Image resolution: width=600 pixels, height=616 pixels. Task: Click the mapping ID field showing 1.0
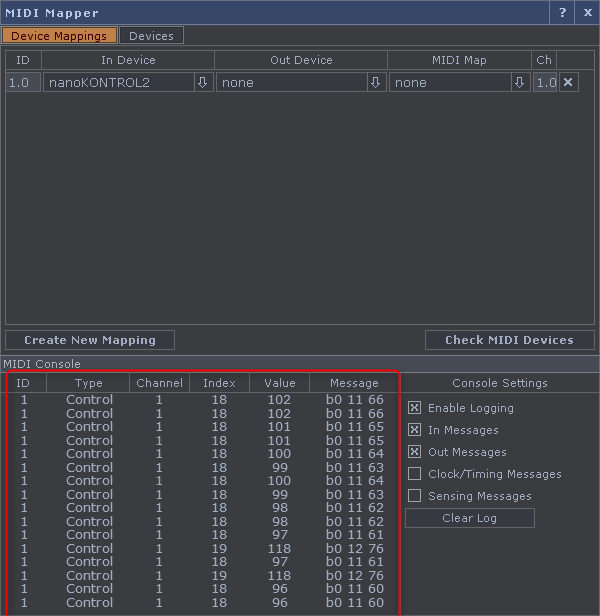tap(21, 82)
